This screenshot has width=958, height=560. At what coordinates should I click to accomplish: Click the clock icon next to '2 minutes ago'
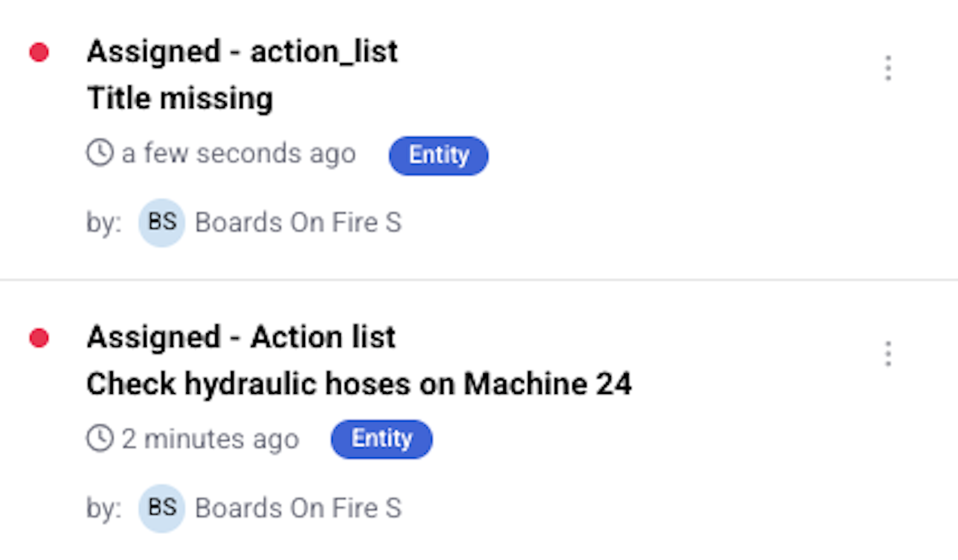coord(99,438)
